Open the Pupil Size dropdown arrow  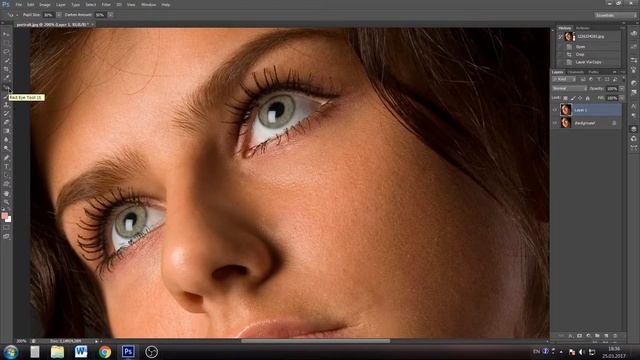pyautogui.click(x=59, y=15)
